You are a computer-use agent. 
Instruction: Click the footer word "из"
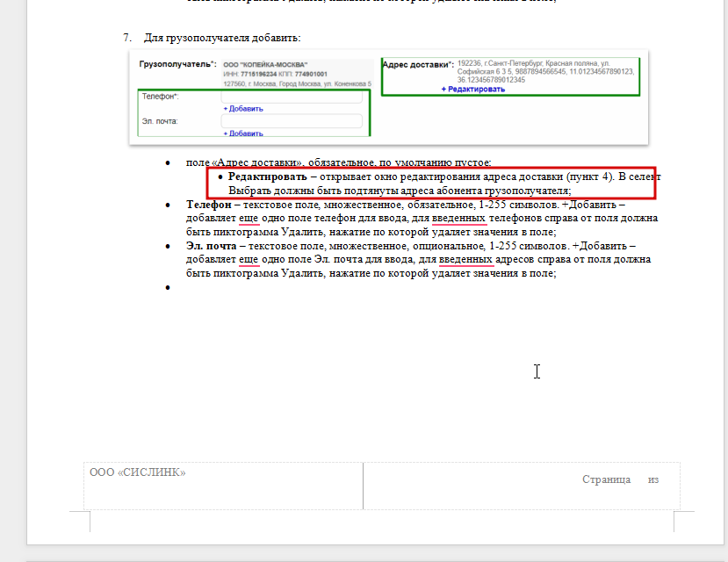[653, 479]
